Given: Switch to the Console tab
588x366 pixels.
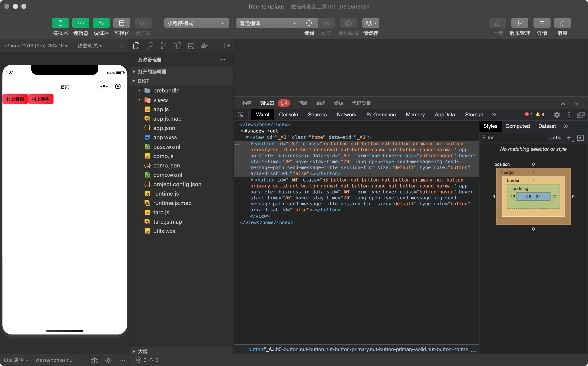Looking at the screenshot, I should [x=288, y=114].
